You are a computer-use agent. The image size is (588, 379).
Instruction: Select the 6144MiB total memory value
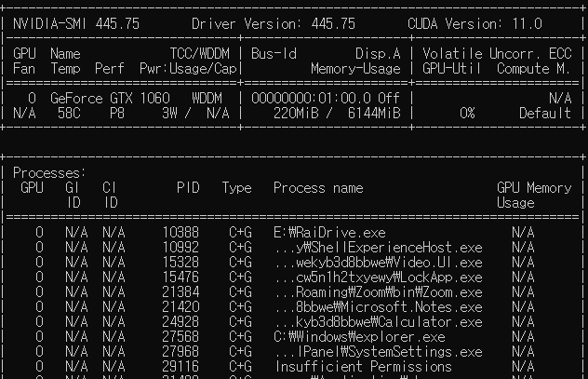coord(374,114)
